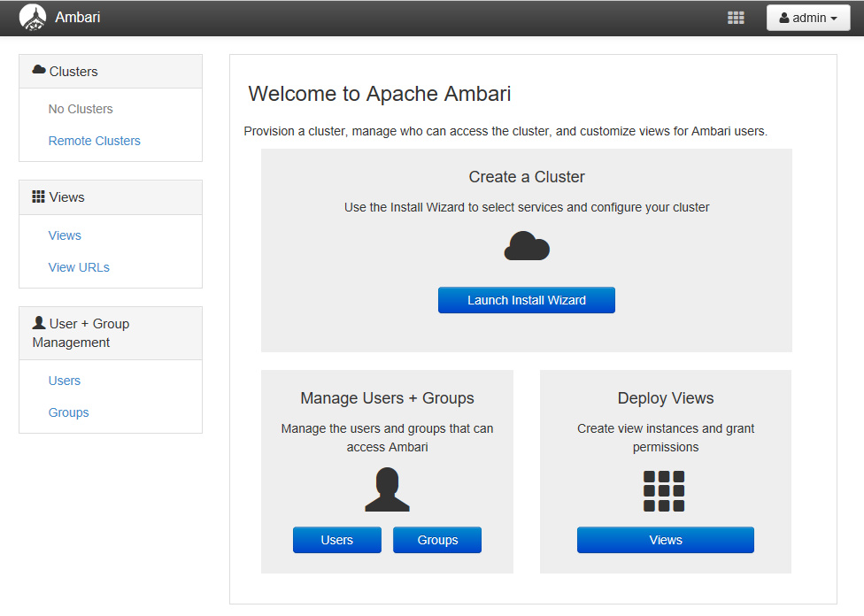The width and height of the screenshot is (864, 616).
Task: Click the user silhouette icon in Manage Users
Action: tap(387, 489)
